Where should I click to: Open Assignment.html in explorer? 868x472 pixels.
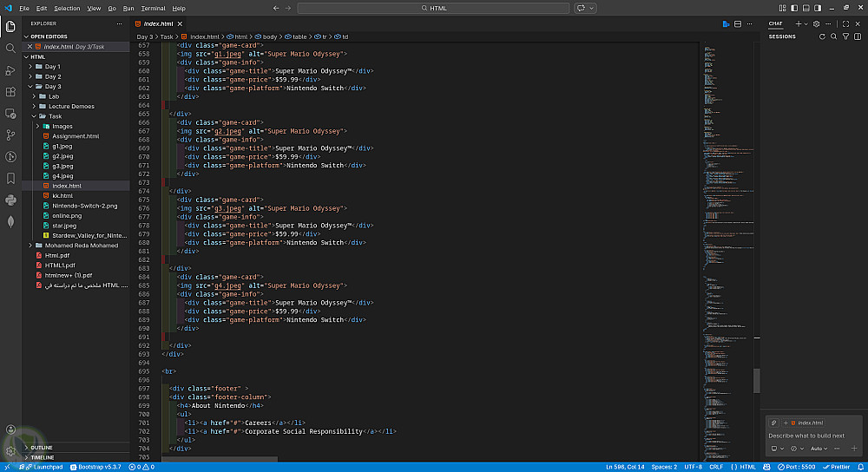point(76,136)
